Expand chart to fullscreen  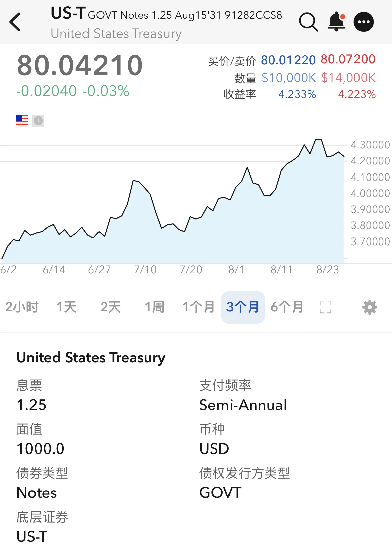tap(325, 307)
